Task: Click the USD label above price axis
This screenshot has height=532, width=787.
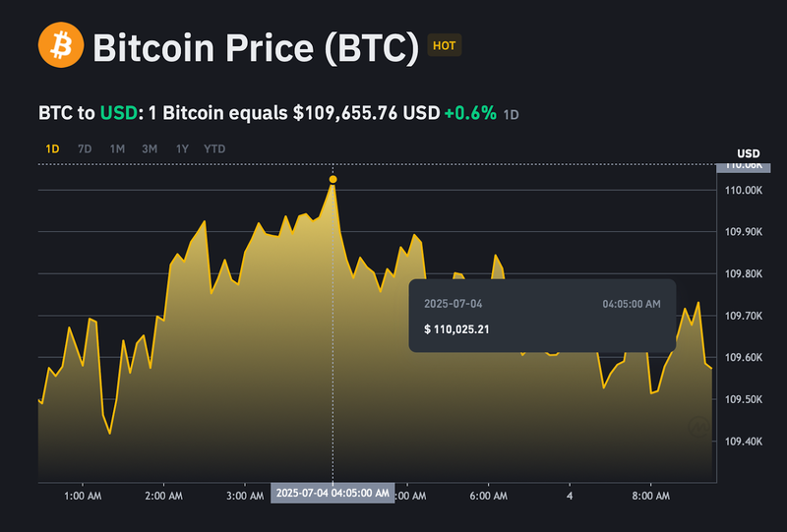Action: tap(749, 153)
